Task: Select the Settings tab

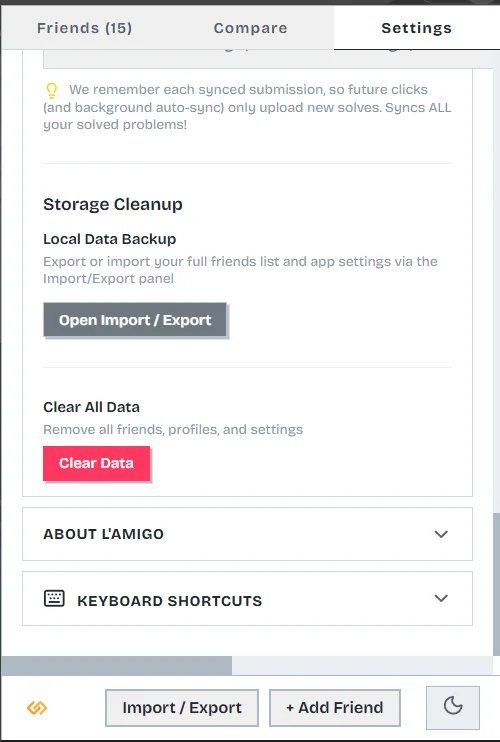Action: [x=416, y=28]
